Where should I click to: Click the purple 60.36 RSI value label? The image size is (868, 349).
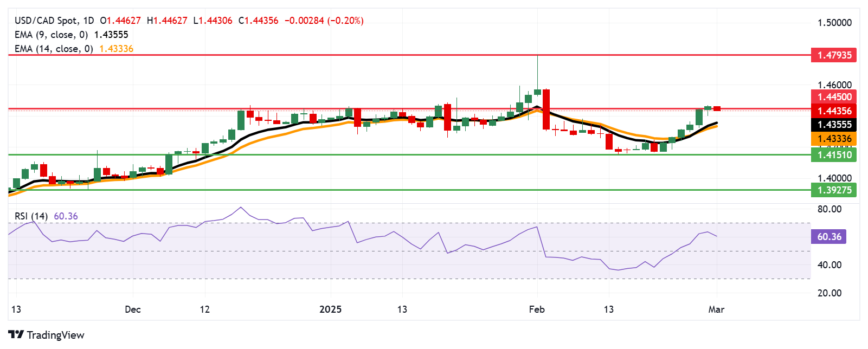[x=828, y=237]
